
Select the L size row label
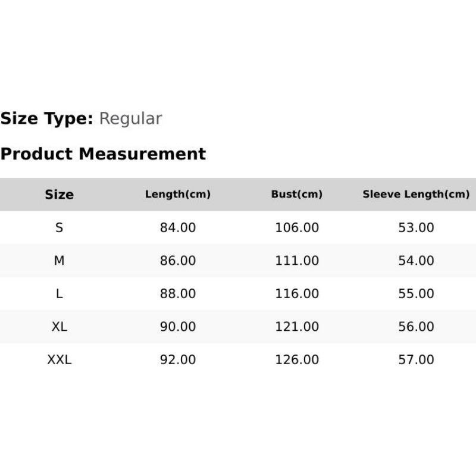(59, 293)
